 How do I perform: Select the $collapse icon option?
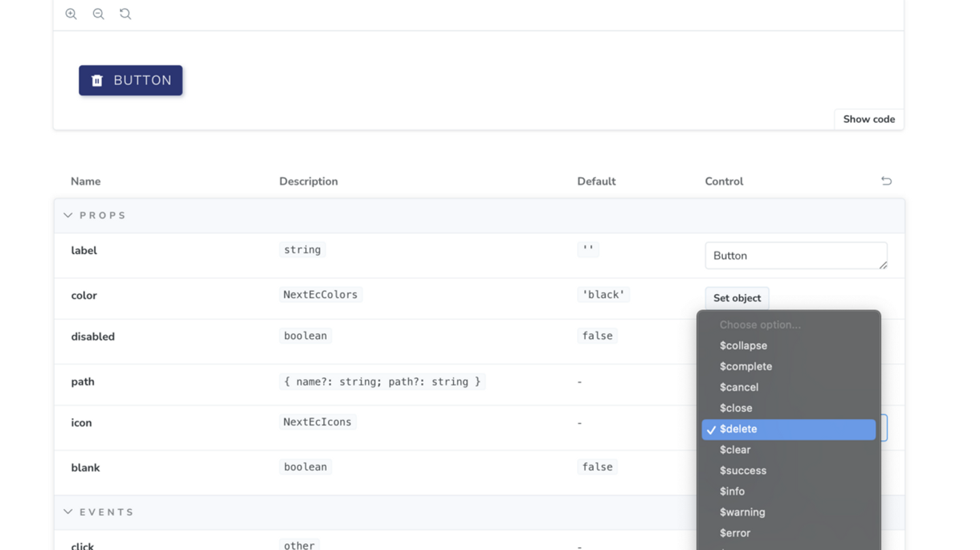pyautogui.click(x=743, y=346)
